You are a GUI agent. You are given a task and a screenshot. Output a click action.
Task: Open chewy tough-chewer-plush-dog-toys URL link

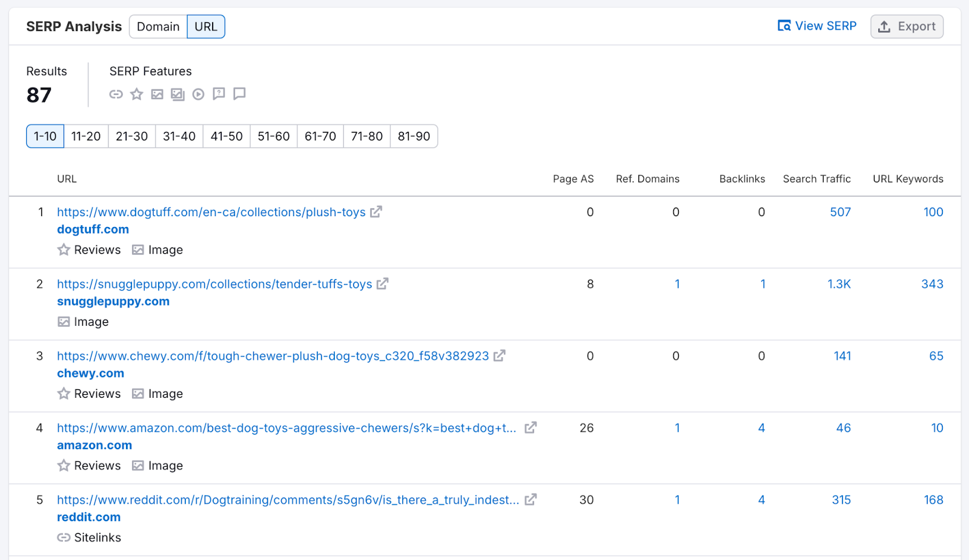[x=273, y=356]
